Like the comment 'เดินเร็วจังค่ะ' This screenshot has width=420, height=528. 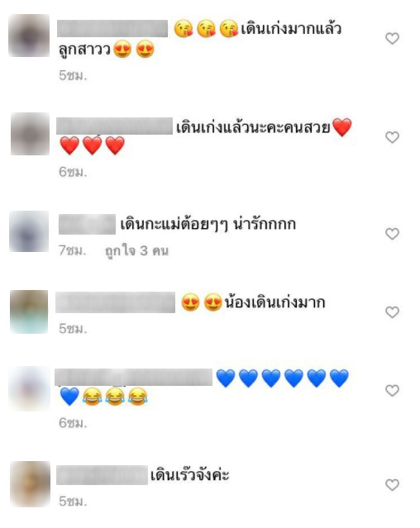pos(392,485)
